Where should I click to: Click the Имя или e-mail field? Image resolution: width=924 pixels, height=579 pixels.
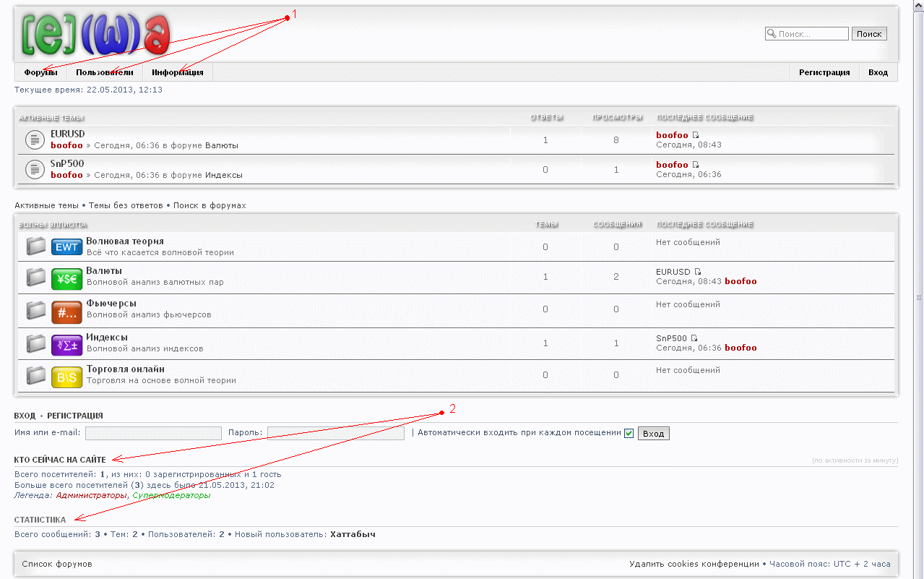pyautogui.click(x=153, y=433)
